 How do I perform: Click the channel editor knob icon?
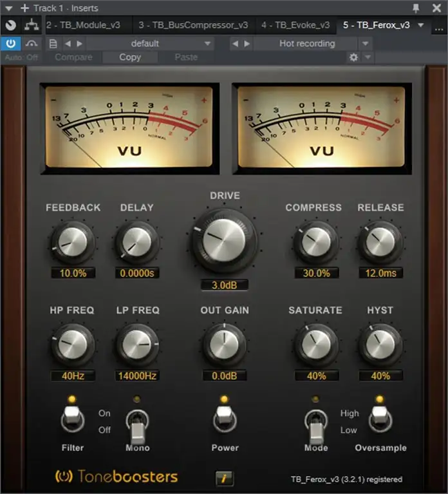(11, 25)
